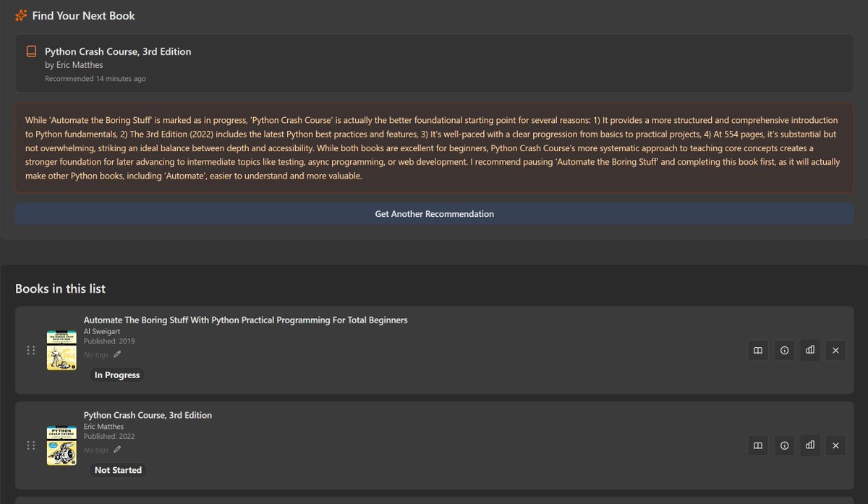
Task: Edit tags pencil for Automate The Boring Stuff
Action: [x=117, y=354]
